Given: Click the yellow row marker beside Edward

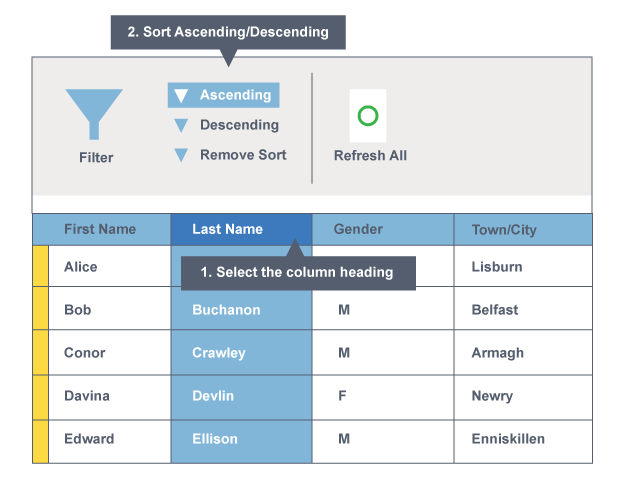Looking at the screenshot, I should (x=40, y=440).
